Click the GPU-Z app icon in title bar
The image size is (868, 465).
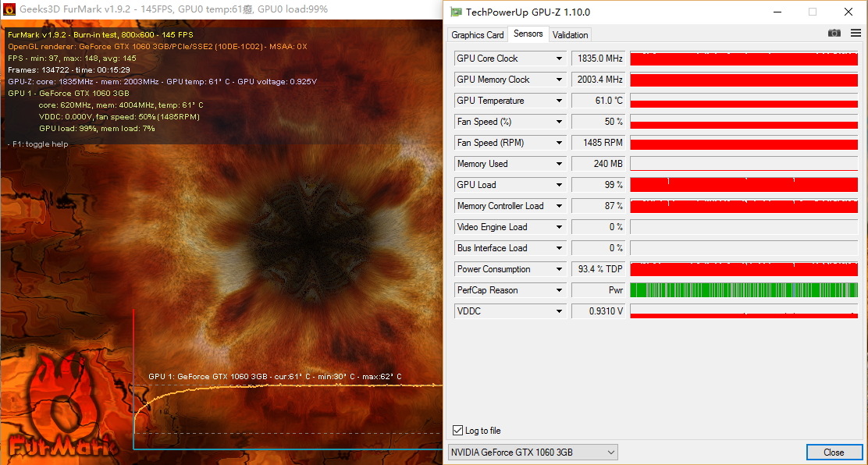coord(456,12)
